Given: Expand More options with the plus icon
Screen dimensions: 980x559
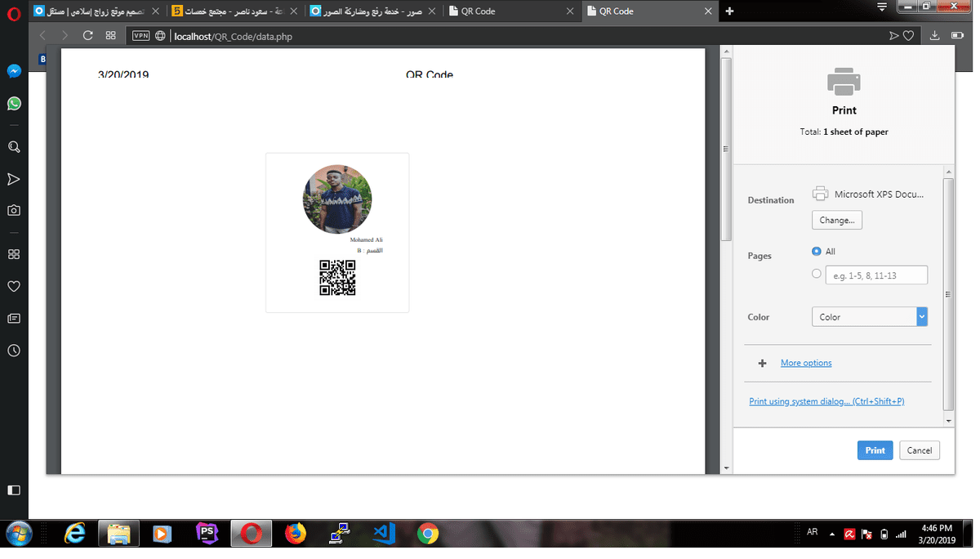Looking at the screenshot, I should (x=763, y=363).
